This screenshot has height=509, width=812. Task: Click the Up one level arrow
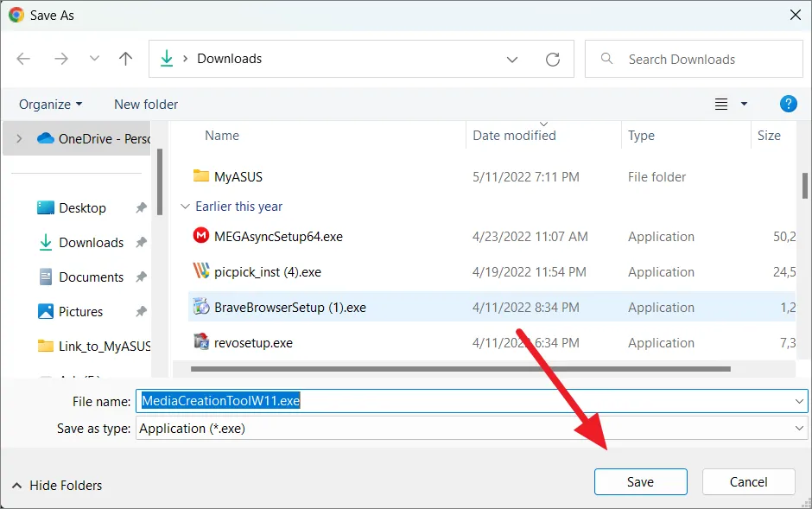click(126, 59)
